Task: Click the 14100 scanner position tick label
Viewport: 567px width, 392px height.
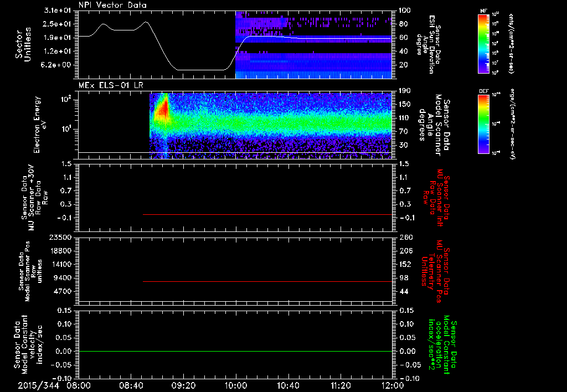Action: 61,264
